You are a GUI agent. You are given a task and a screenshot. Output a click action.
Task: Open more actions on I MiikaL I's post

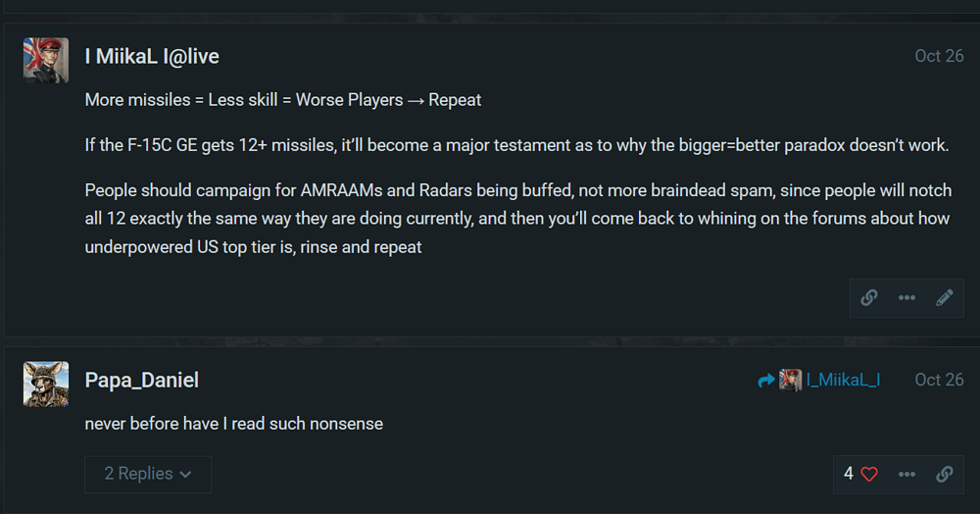pos(906,298)
